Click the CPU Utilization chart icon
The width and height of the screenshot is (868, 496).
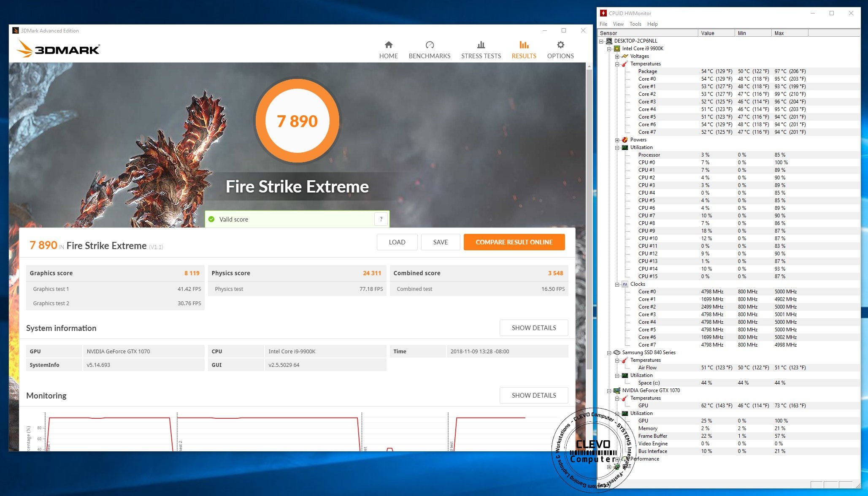(x=625, y=147)
